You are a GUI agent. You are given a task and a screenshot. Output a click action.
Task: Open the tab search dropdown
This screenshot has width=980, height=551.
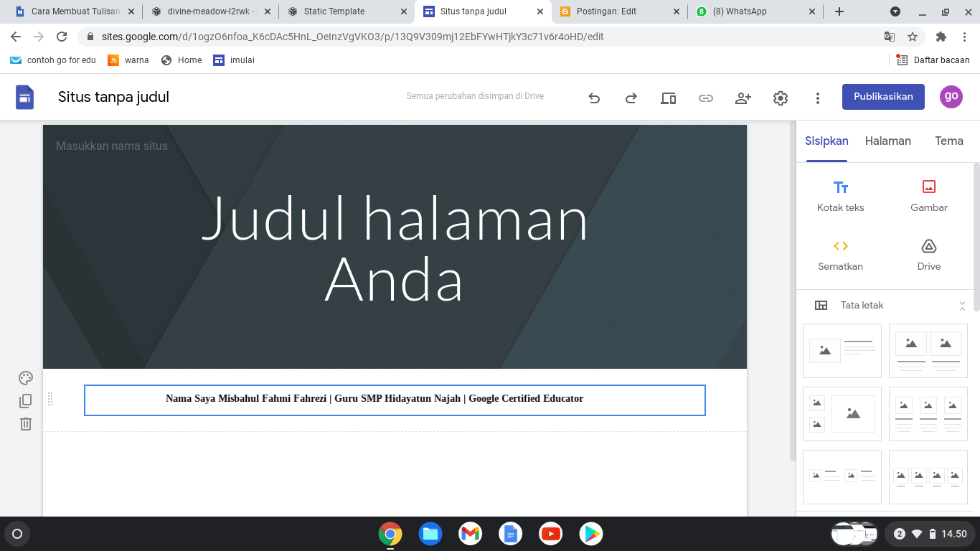point(895,11)
